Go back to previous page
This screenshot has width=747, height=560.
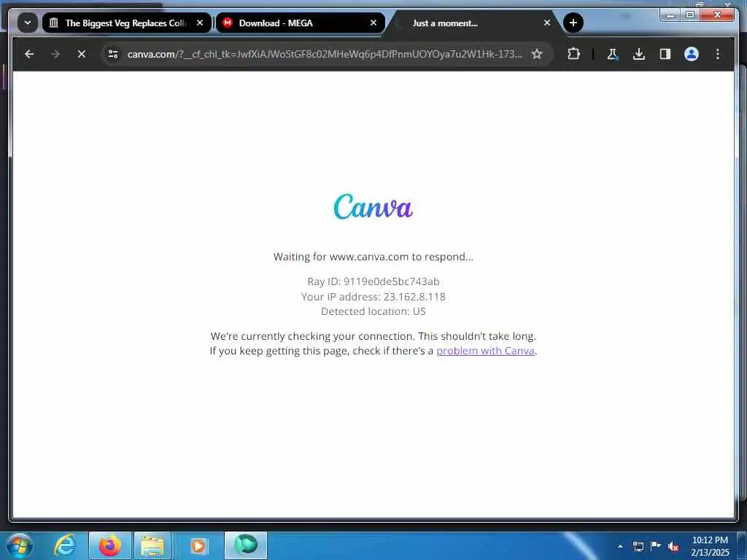[x=29, y=54]
